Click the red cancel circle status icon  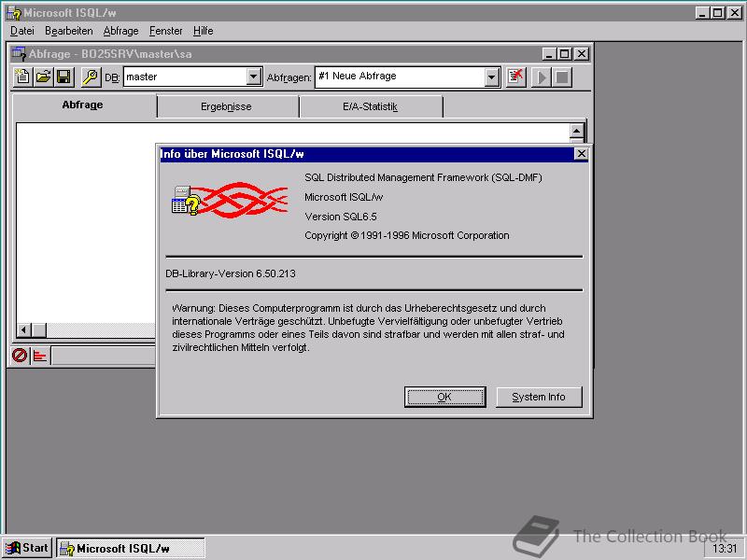20,356
